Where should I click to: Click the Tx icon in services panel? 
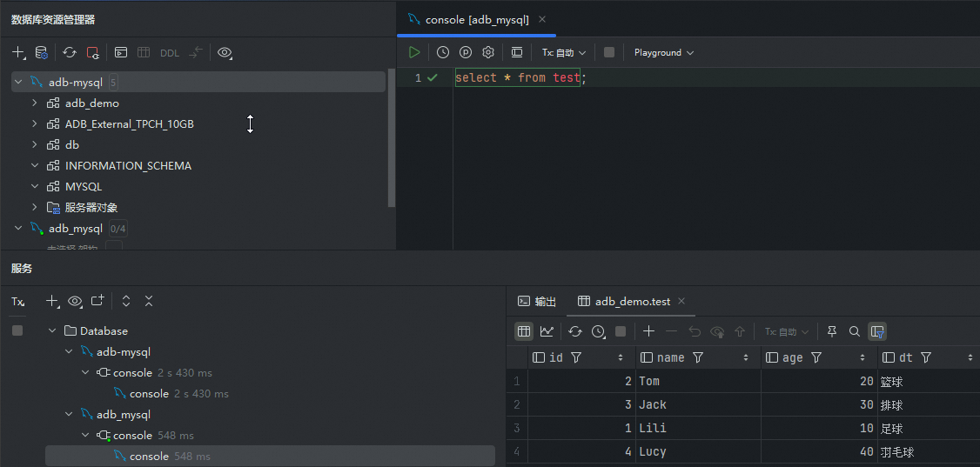click(17, 302)
